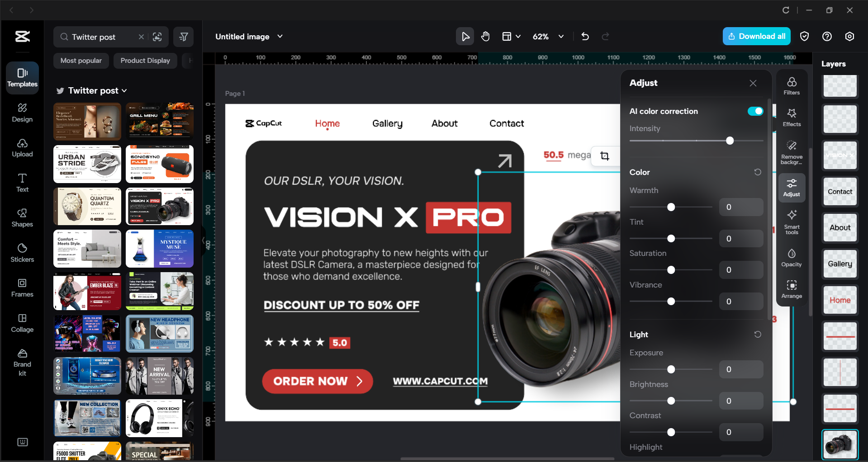Switch to the Product Display tab
The image size is (868, 462).
[145, 60]
